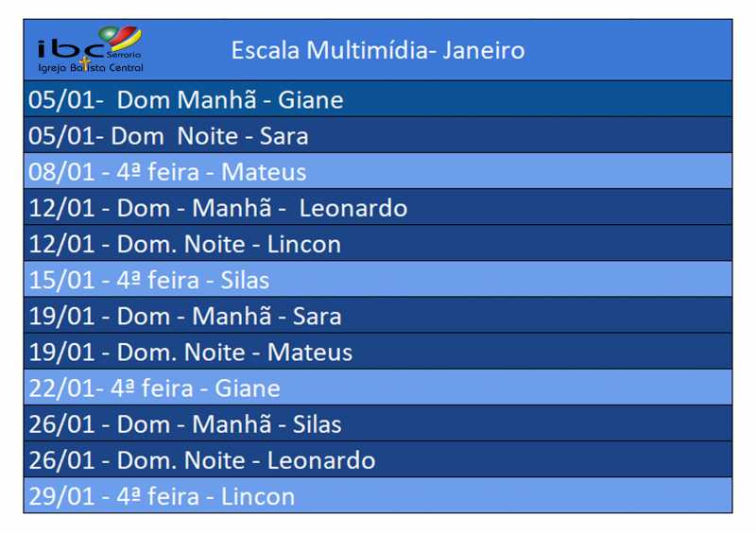Click the date 29/01 in last row

pos(61,497)
